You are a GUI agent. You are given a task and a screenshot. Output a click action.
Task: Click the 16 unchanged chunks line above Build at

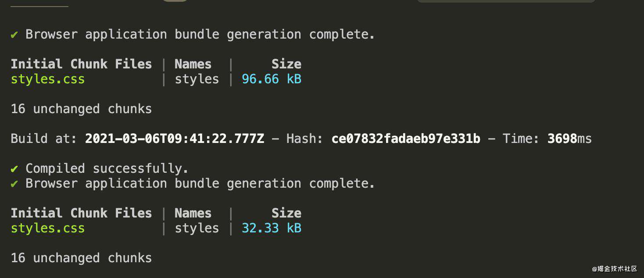(x=82, y=109)
